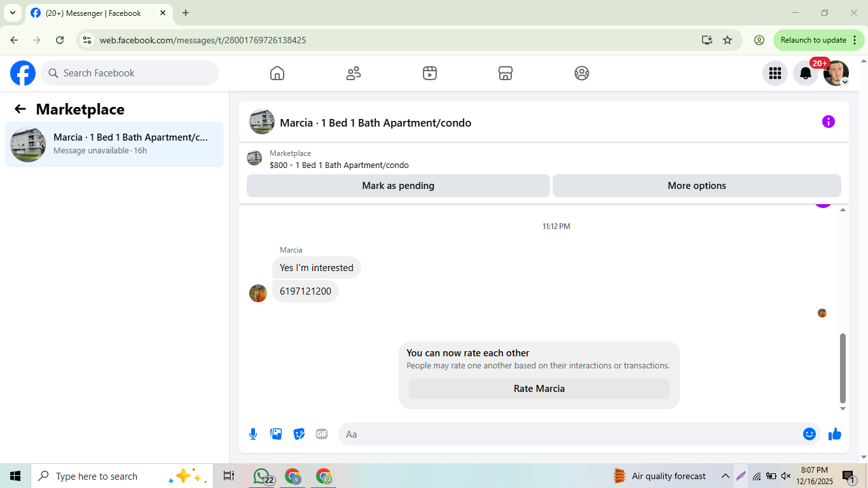Attach a photo with the image icon
The width and height of the screenshot is (868, 488).
click(276, 434)
